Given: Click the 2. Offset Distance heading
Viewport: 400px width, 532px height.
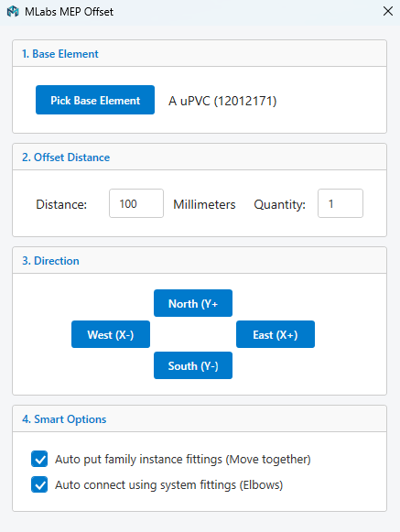Looking at the screenshot, I should (66, 157).
